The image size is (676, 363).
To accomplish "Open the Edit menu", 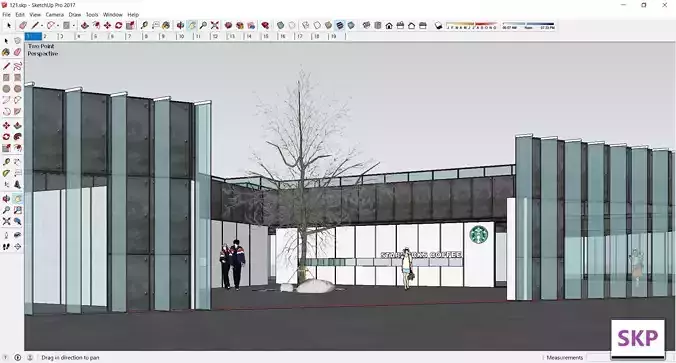I will [x=20, y=15].
